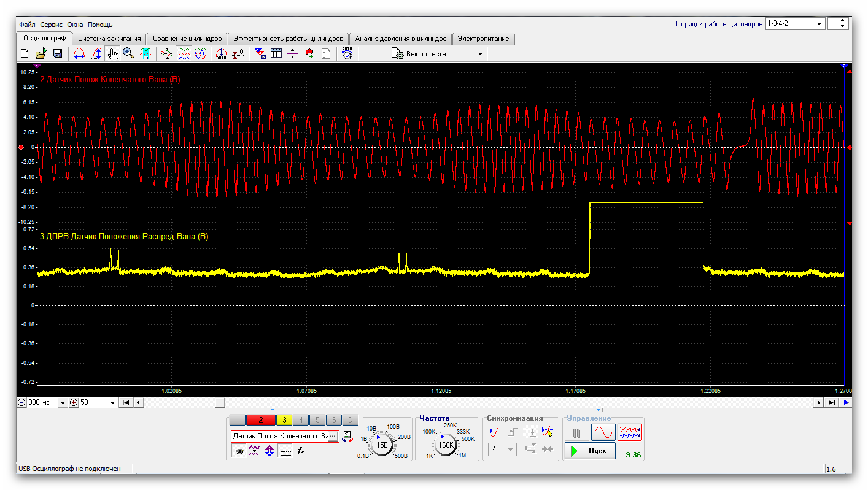Save recording with the floppy disk icon

point(58,53)
